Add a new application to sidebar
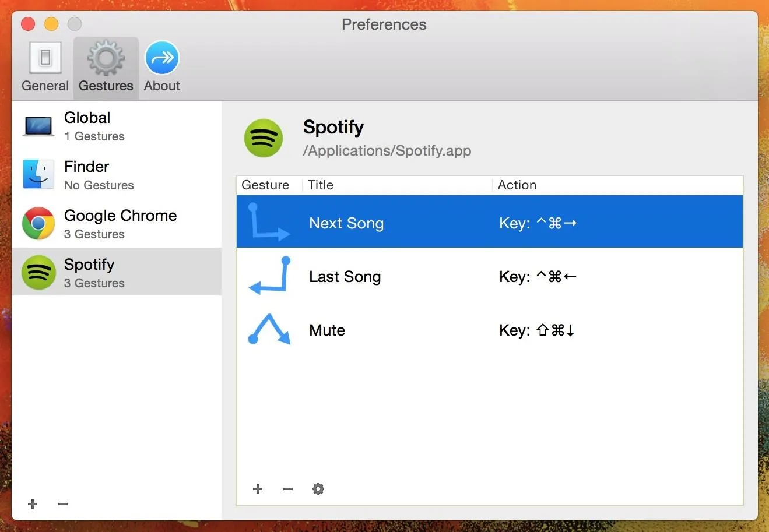The image size is (769, 532). 33,504
